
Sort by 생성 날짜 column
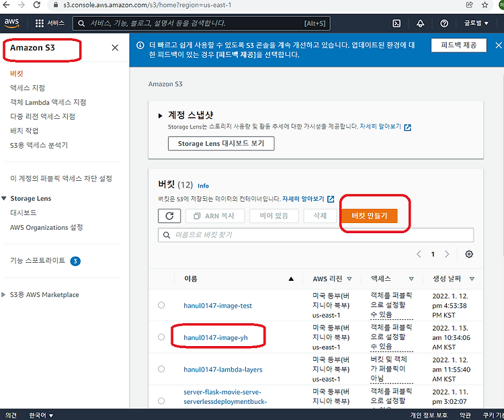(472, 279)
